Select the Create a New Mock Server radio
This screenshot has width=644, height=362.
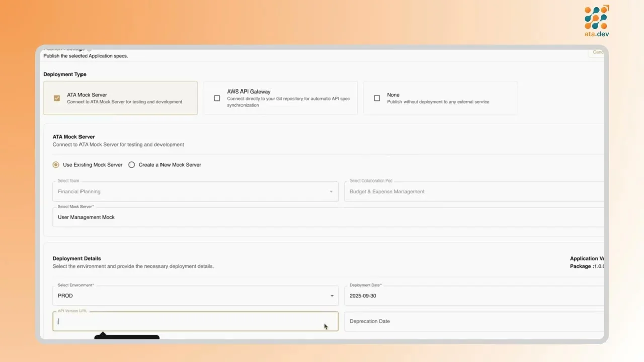[132, 165]
